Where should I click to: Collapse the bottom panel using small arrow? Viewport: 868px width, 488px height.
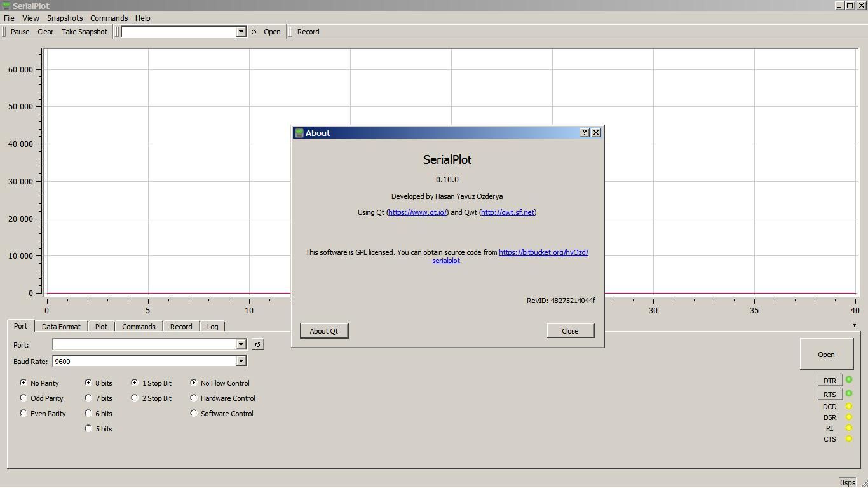tap(854, 325)
